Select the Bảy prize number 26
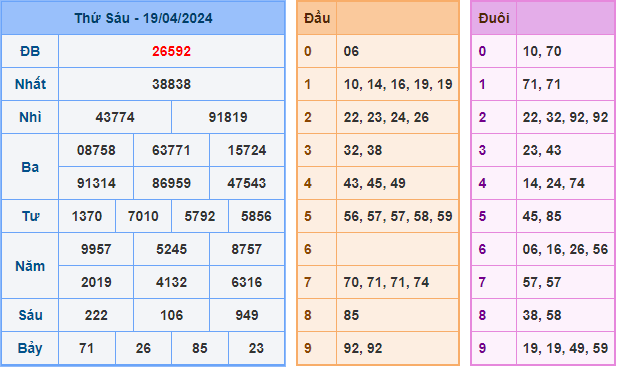 tap(143, 349)
